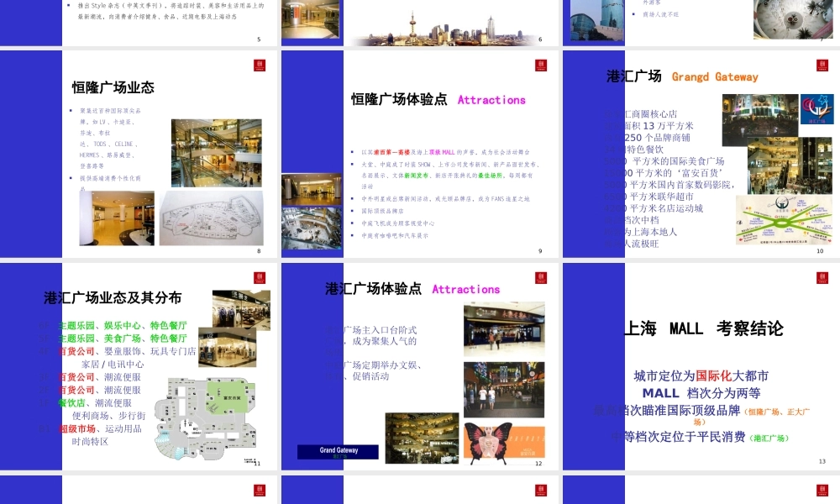Click the upper storefront photo on slide 11
840x504 pixels.
241,310
